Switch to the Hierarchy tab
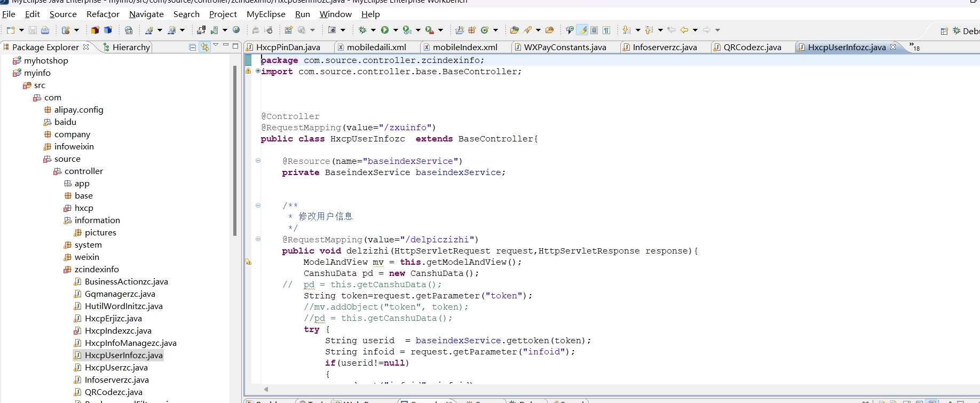This screenshot has width=980, height=403. click(x=127, y=48)
